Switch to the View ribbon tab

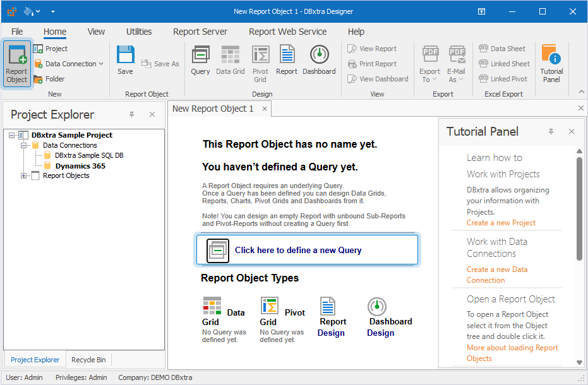(x=96, y=31)
